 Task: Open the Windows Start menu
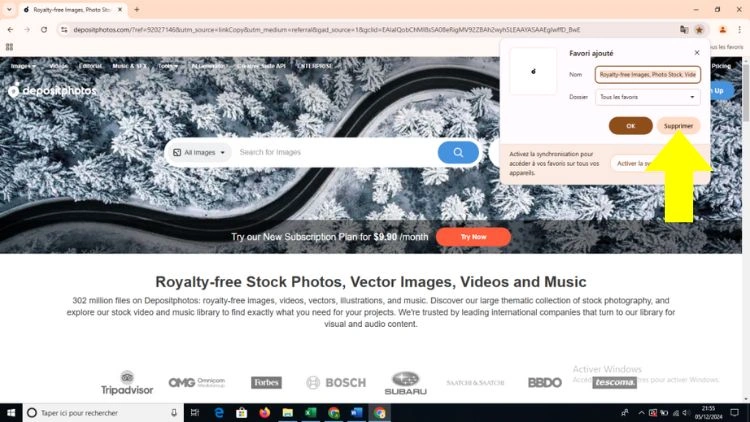click(x=11, y=412)
